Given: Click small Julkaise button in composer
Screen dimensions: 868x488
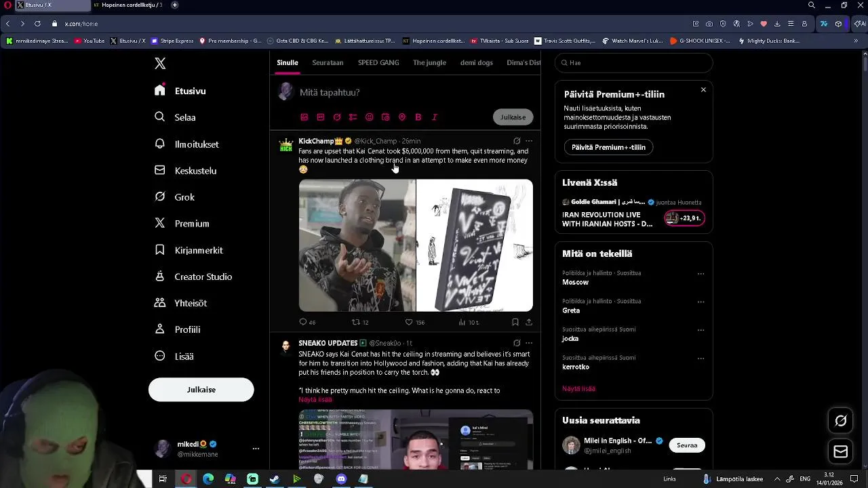Looking at the screenshot, I should (x=513, y=117).
